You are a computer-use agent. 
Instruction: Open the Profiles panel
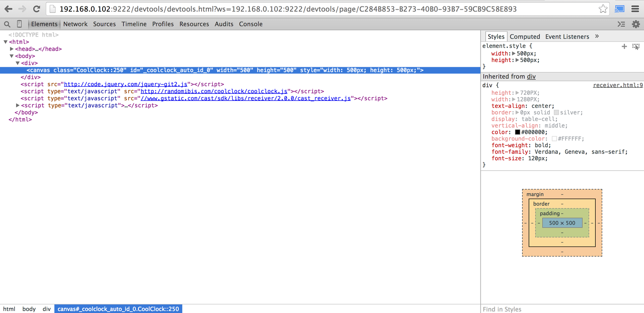tap(163, 24)
